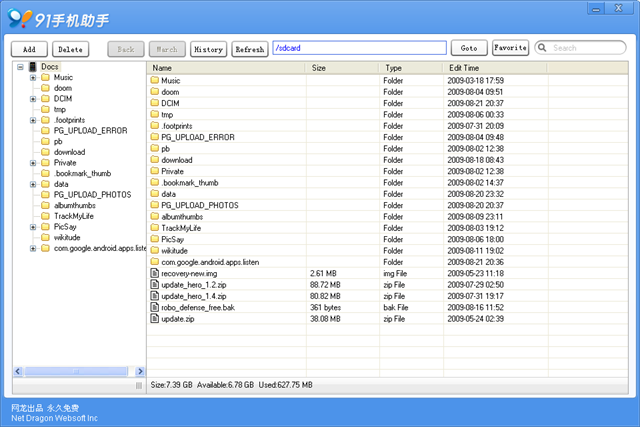Viewport: 640px width, 427px height.
Task: Expand the Private tree node
Action: 33,163
